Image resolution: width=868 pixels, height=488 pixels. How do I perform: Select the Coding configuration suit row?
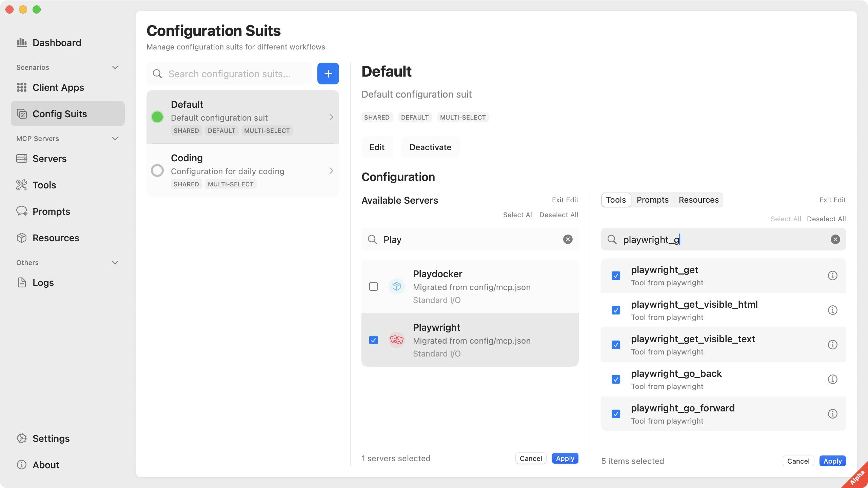(243, 170)
